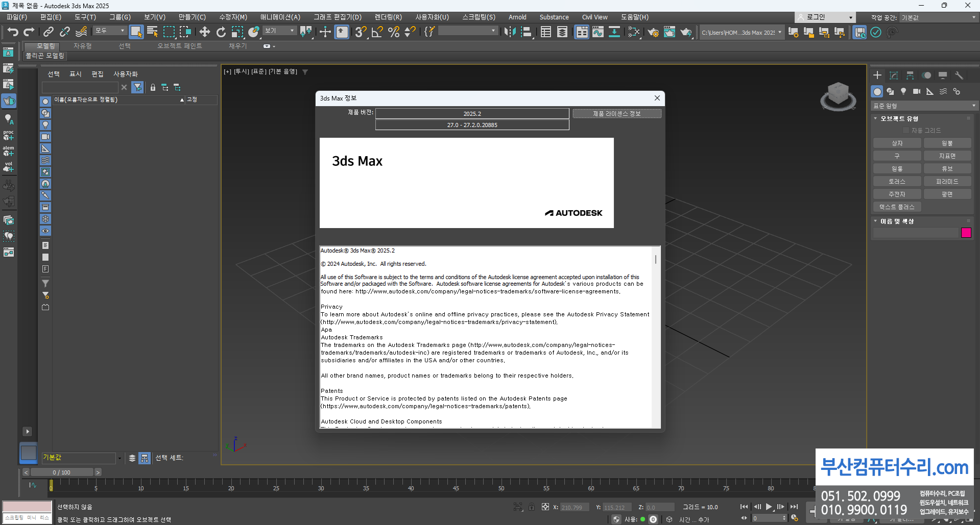
Task: Switch to the Freeform (자유형) ribbon tab
Action: click(x=82, y=46)
